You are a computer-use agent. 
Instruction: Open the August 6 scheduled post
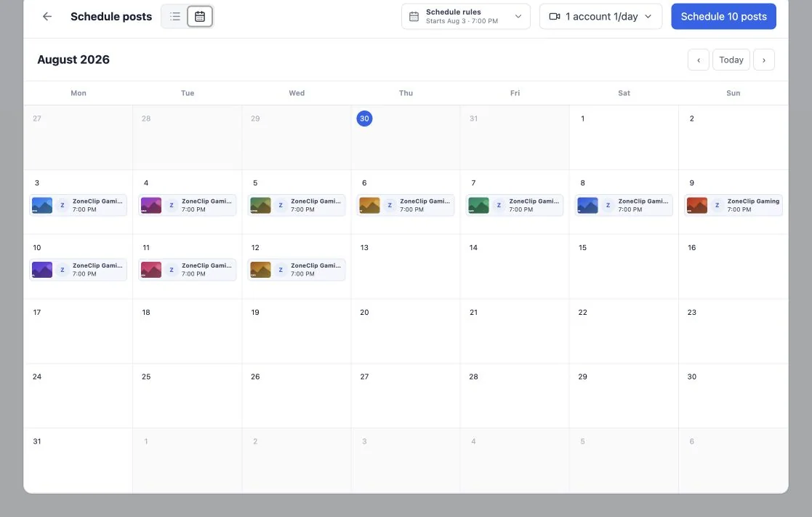(406, 205)
